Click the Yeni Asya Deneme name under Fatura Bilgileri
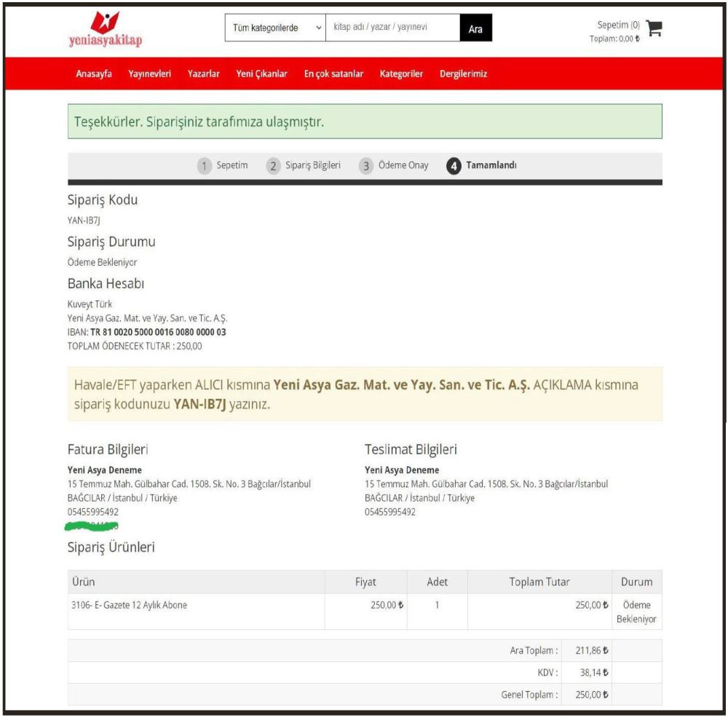This screenshot has height=723, width=728. click(105, 470)
